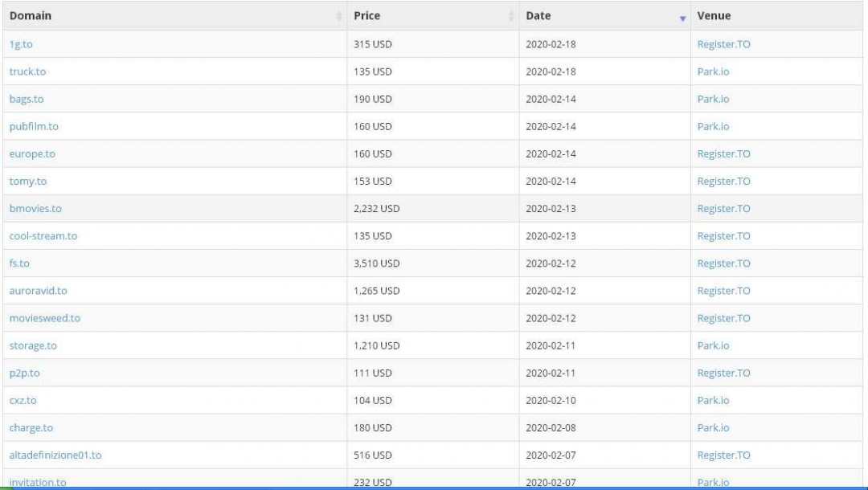Click the cool-stream.to domain link
This screenshot has width=868, height=490.
point(43,236)
